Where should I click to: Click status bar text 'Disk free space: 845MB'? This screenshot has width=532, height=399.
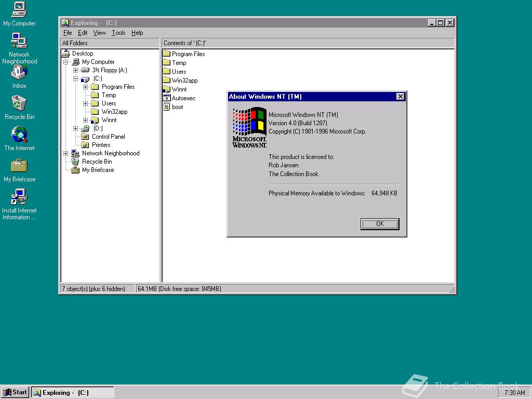pyautogui.click(x=190, y=289)
